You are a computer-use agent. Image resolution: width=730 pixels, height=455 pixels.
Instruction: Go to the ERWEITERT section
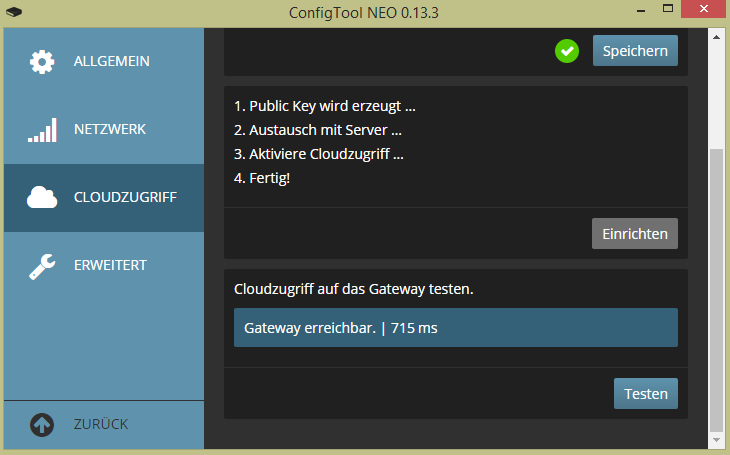tap(110, 265)
